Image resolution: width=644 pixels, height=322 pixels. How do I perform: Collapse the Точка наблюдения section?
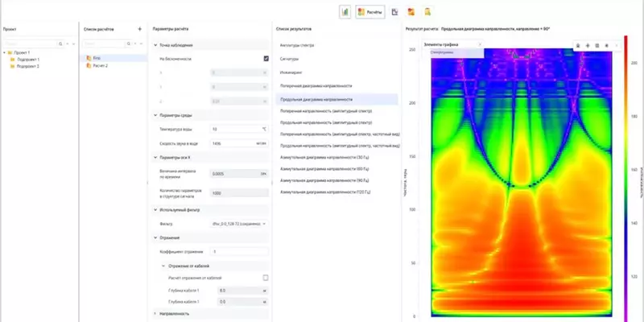(155, 45)
